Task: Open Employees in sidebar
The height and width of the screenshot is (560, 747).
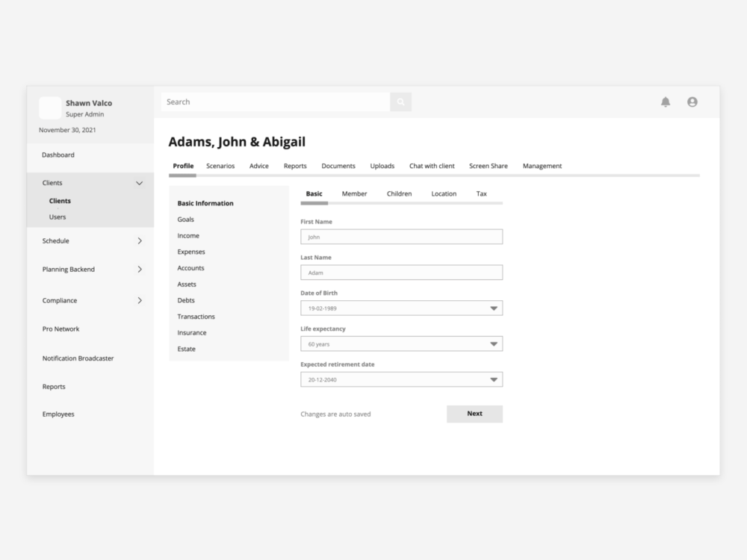Action: coord(58,414)
